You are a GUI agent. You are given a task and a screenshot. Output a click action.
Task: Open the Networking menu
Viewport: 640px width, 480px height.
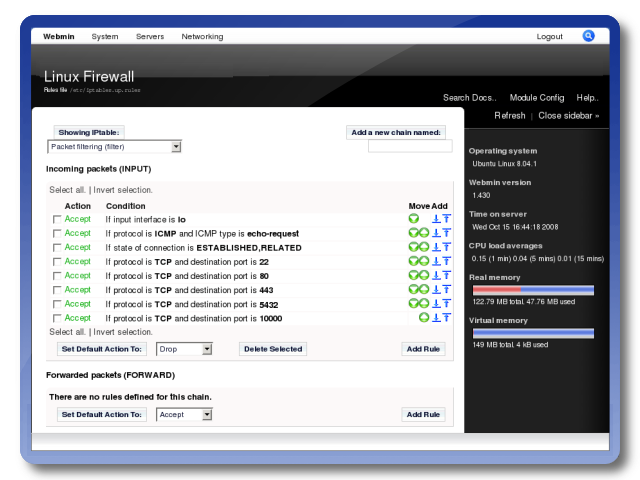click(202, 36)
